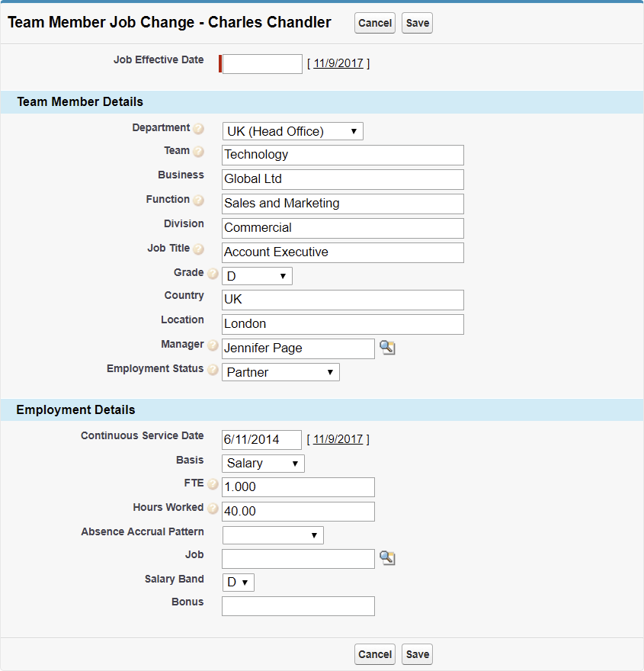Click help icon beside Function label
The height and width of the screenshot is (671, 644).
tap(198, 201)
